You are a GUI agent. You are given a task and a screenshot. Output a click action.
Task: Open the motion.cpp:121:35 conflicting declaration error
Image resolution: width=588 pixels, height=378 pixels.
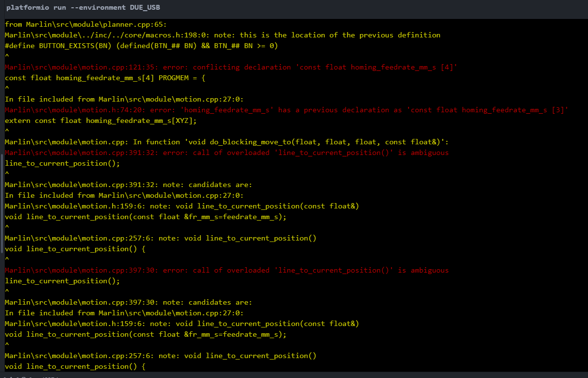pos(231,67)
